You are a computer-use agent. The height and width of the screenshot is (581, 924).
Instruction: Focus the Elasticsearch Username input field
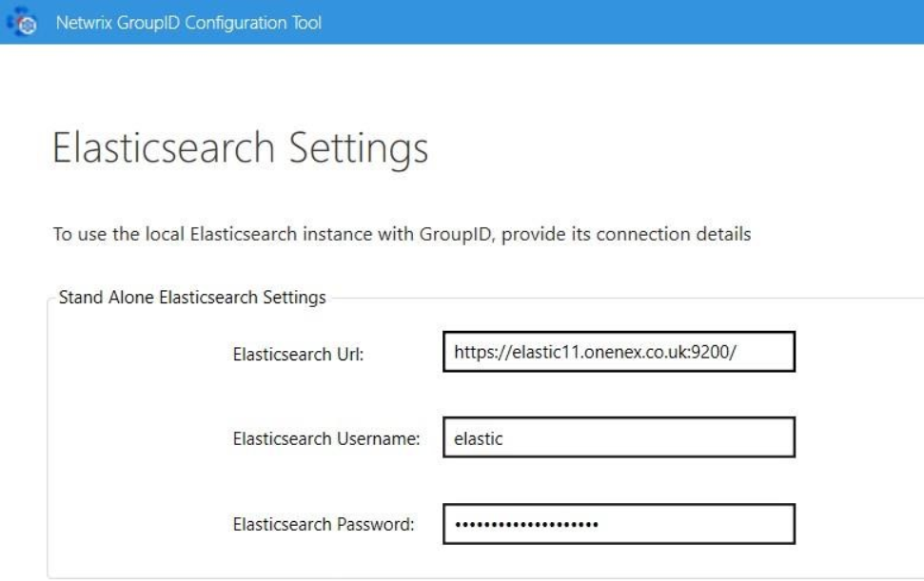click(x=619, y=436)
